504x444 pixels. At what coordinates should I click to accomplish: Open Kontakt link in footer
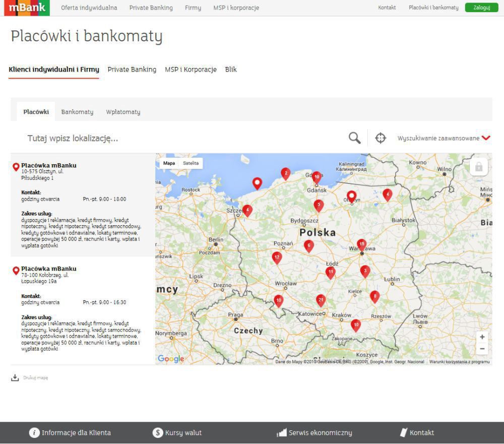422,433
